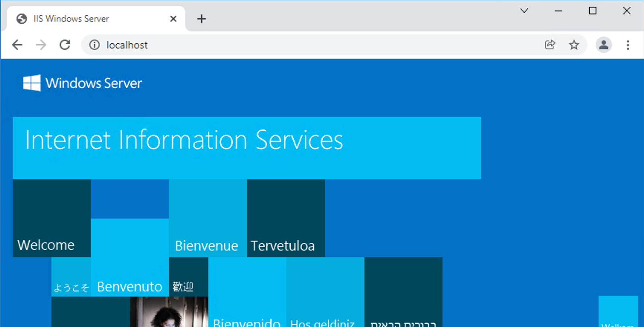Click the Welcome tile

(52, 218)
